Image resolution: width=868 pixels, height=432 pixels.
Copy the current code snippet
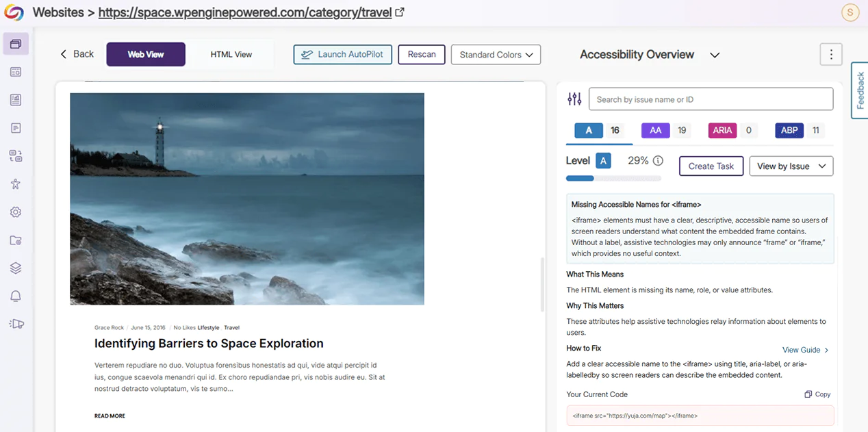pyautogui.click(x=817, y=394)
